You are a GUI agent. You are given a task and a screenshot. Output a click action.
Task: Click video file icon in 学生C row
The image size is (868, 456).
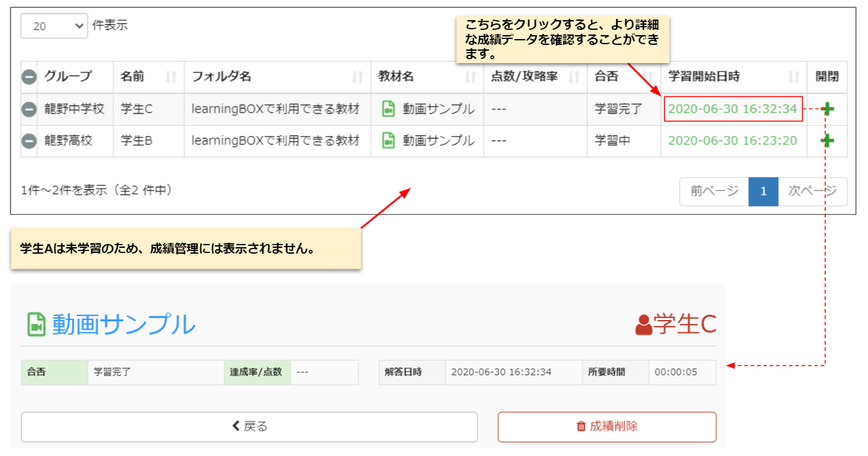(388, 109)
